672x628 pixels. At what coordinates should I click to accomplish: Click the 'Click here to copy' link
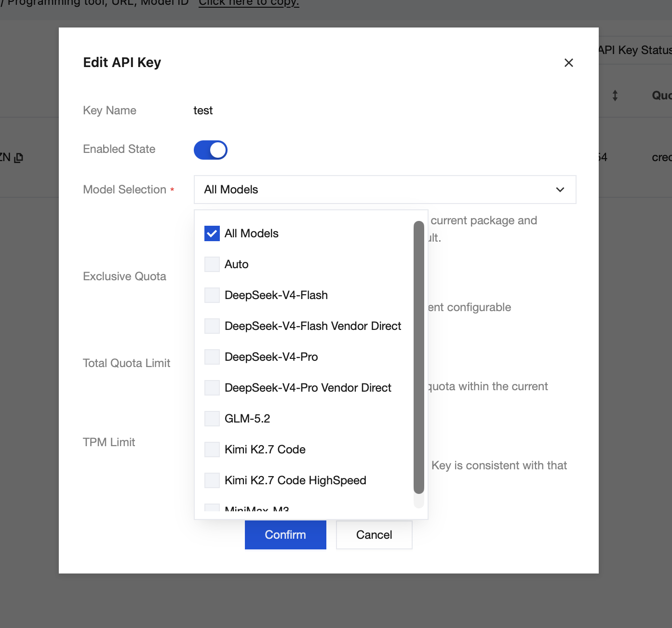[249, 3]
